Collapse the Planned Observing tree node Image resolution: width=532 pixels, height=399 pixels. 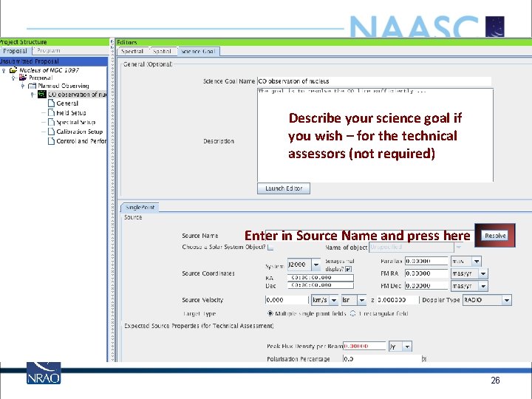[x=23, y=86]
